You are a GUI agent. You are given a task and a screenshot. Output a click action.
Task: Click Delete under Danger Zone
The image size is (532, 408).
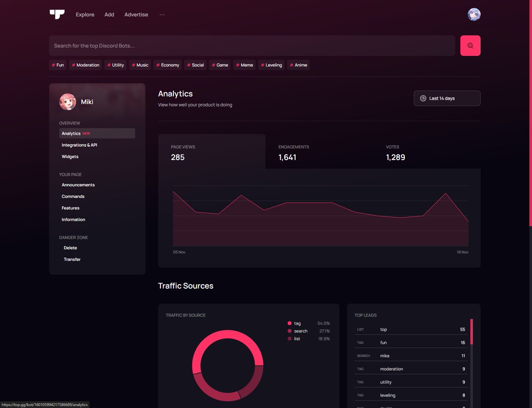tap(70, 248)
